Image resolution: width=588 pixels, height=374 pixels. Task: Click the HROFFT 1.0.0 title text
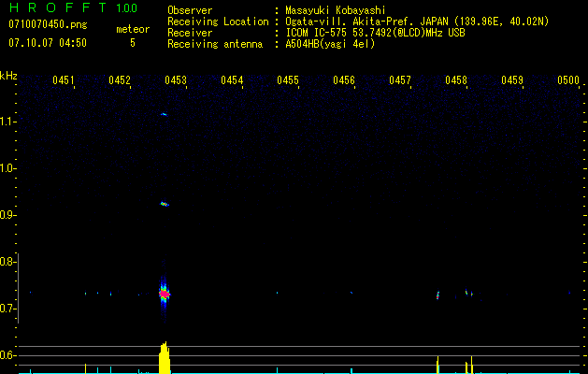coord(73,7)
